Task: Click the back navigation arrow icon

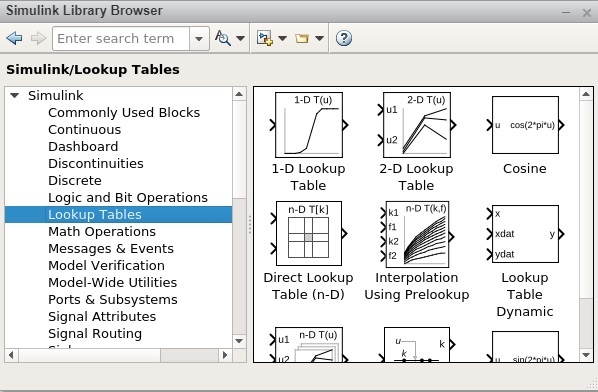Action: coord(14,38)
